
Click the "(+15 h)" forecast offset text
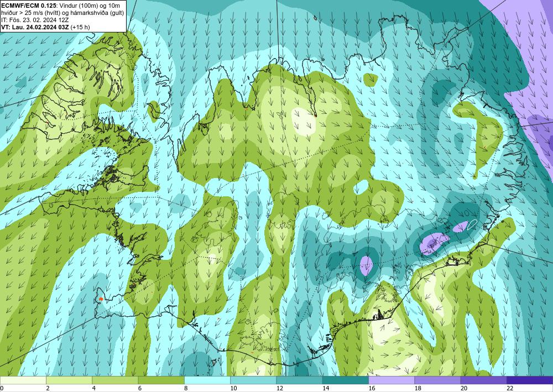(80, 27)
